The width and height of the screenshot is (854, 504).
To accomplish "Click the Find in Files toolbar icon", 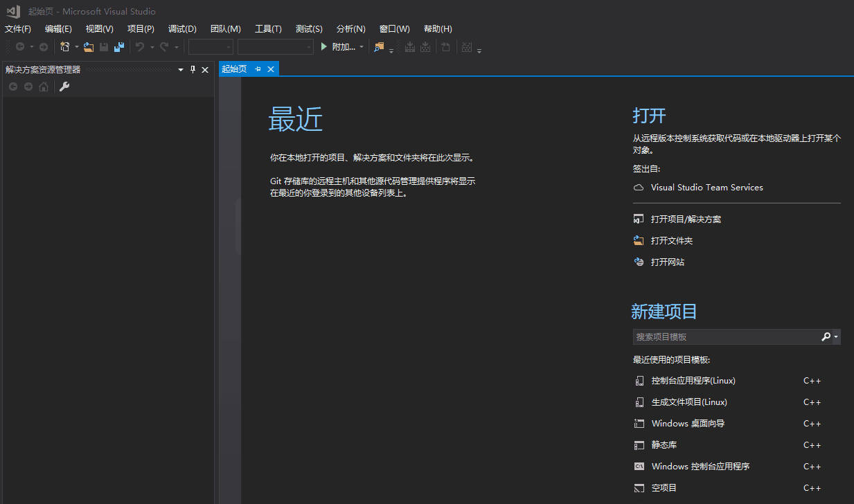I will [379, 47].
